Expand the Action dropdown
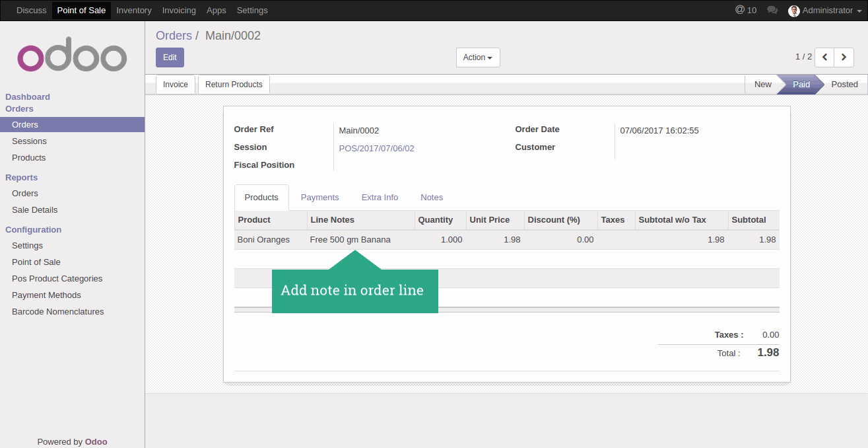868x448 pixels. click(478, 57)
